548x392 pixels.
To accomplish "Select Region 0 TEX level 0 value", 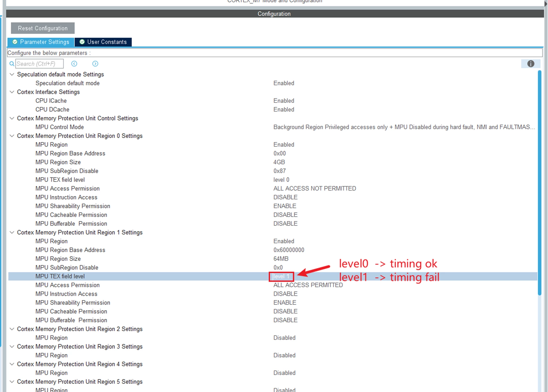I will point(281,180).
